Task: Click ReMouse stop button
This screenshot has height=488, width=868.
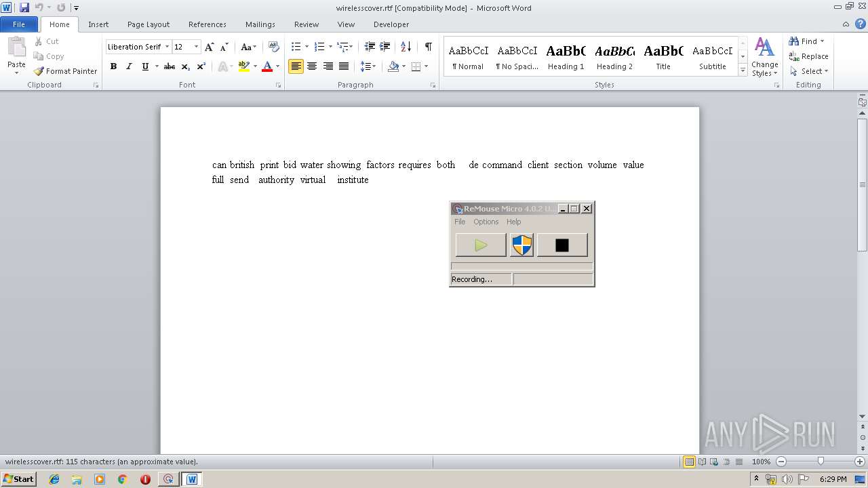Action: [x=562, y=245]
